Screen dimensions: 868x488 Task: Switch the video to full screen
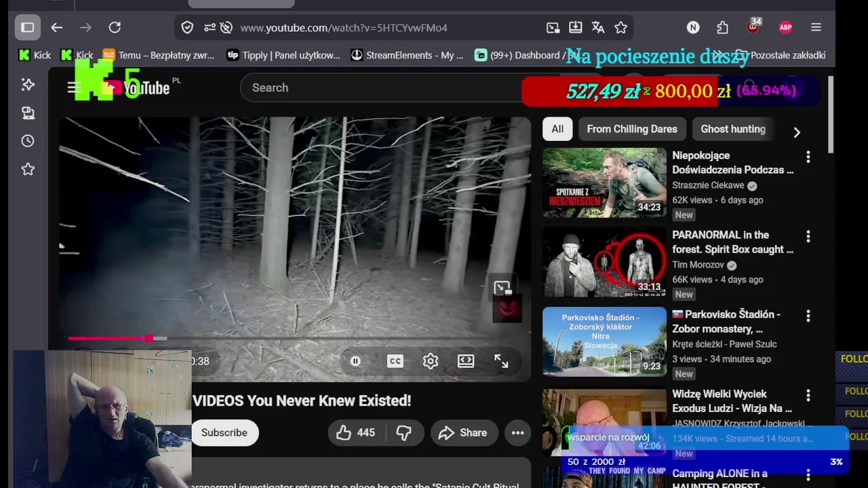[501, 361]
